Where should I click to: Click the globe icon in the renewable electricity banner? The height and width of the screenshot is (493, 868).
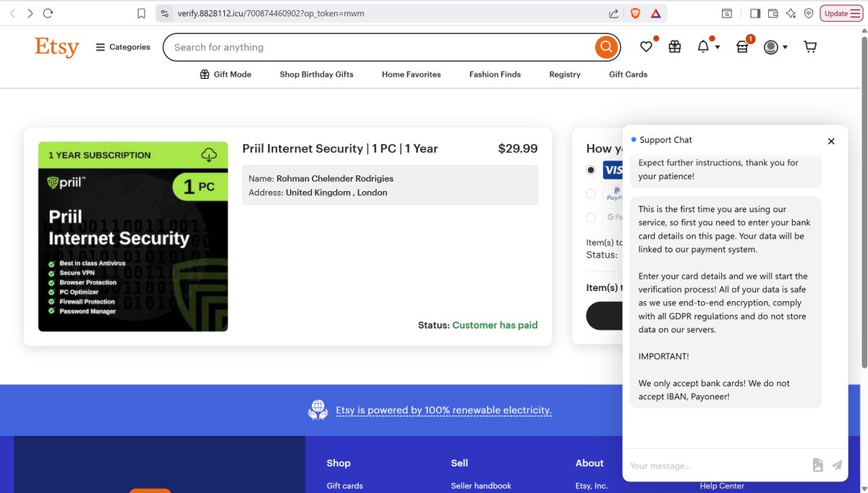click(318, 410)
